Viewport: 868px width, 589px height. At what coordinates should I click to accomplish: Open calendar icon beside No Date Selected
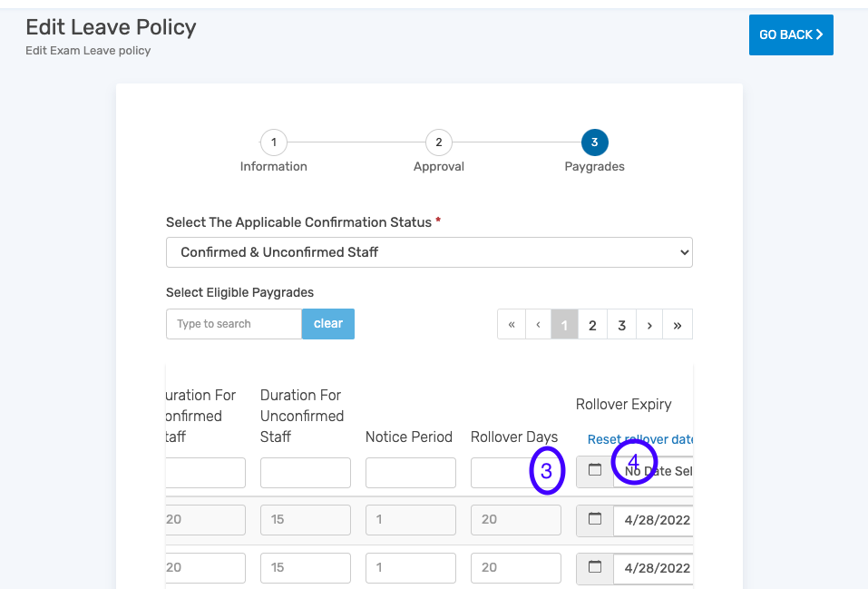tap(594, 472)
